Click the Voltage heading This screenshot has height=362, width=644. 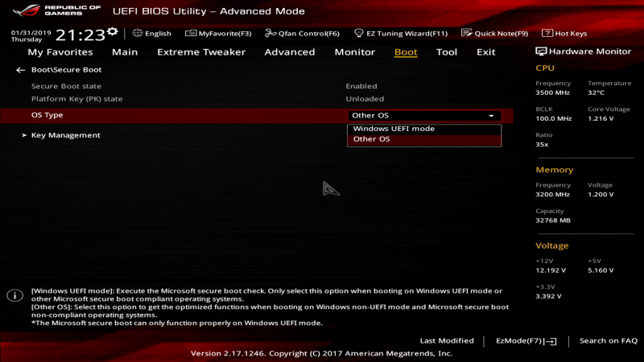552,246
